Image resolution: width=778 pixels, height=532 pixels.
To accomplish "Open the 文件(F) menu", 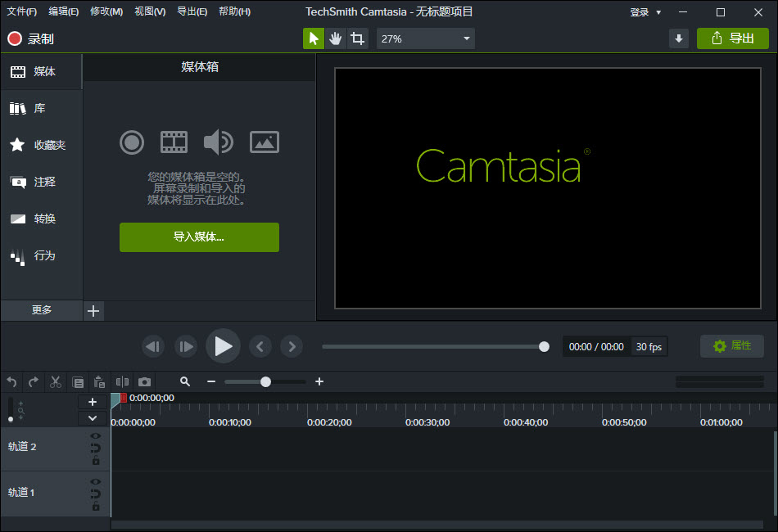I will coord(21,11).
